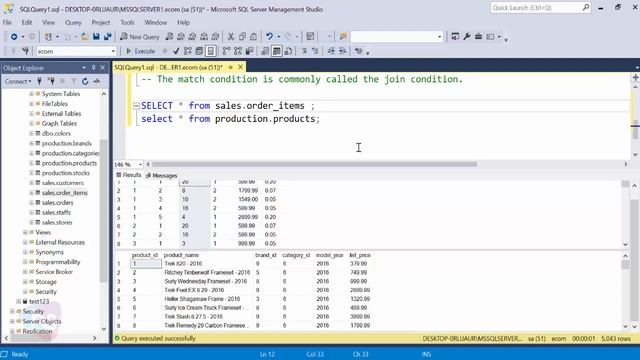The width and height of the screenshot is (640, 360).
Task: Click the navigate Back circle arrow icon
Action: coord(14,37)
